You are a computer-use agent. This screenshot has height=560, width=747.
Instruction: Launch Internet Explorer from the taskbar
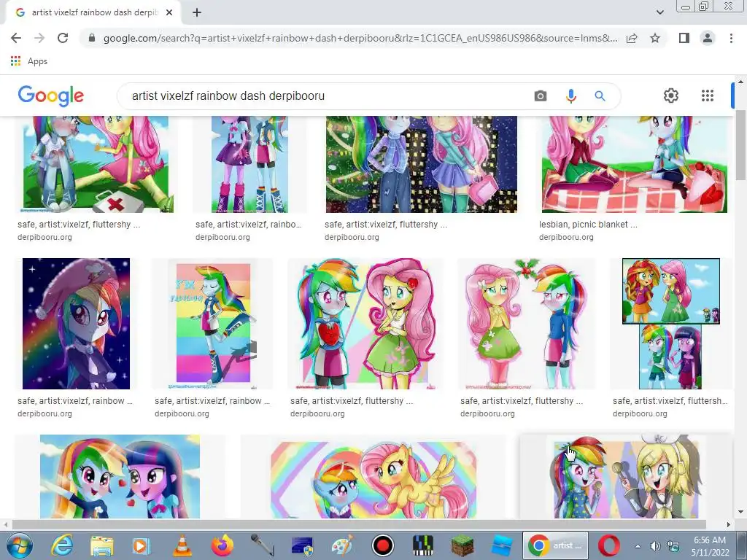pos(62,545)
